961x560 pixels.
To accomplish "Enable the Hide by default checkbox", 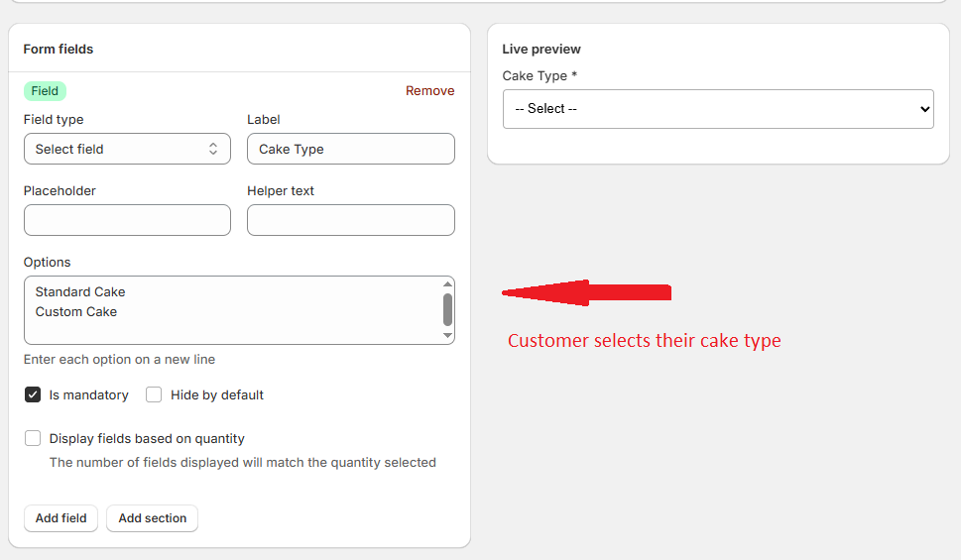I will [x=154, y=394].
